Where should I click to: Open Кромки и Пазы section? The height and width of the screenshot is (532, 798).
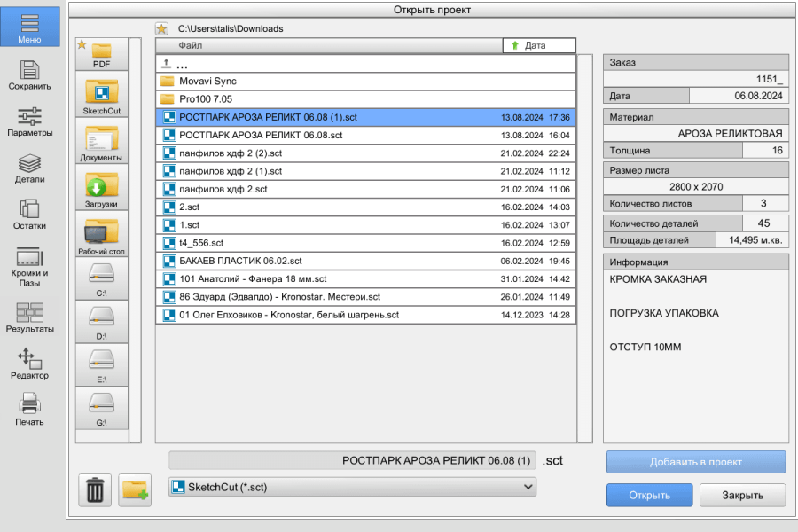tap(29, 267)
